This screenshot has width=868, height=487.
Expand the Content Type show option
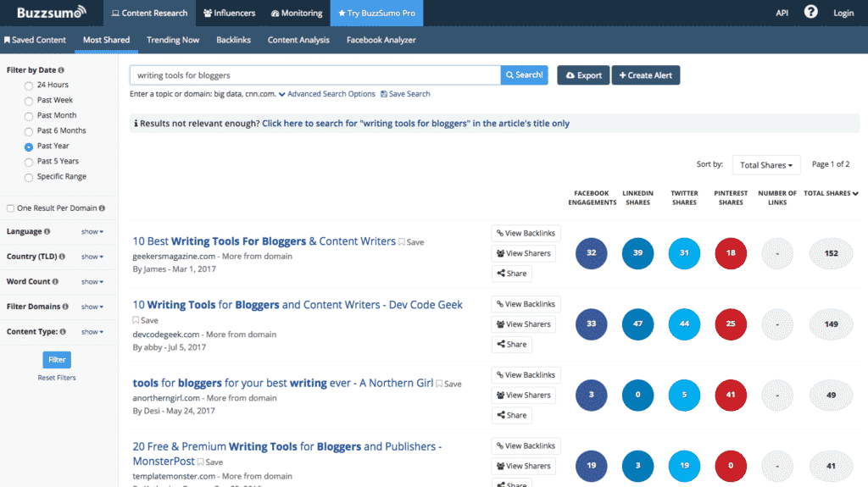(x=92, y=331)
